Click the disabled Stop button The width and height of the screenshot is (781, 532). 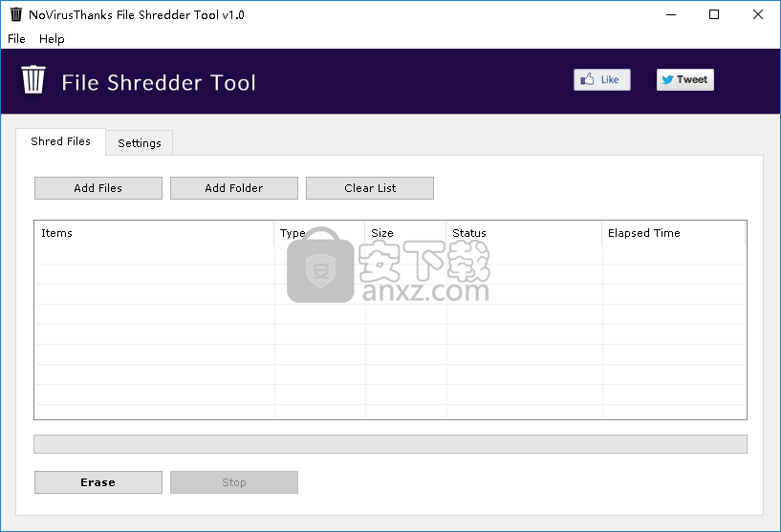coord(234,482)
